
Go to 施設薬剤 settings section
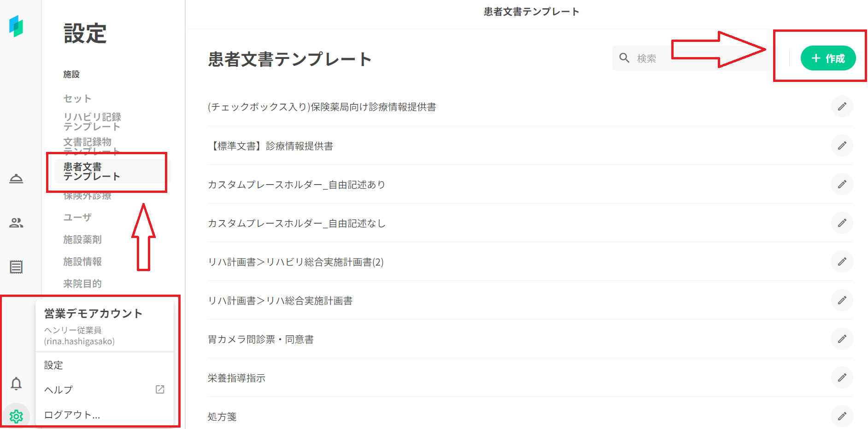click(82, 239)
